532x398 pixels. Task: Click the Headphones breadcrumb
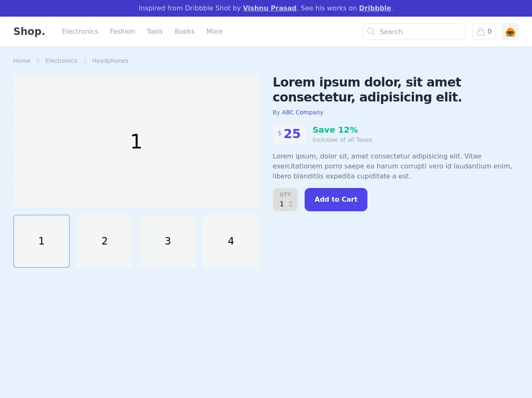pyautogui.click(x=110, y=61)
